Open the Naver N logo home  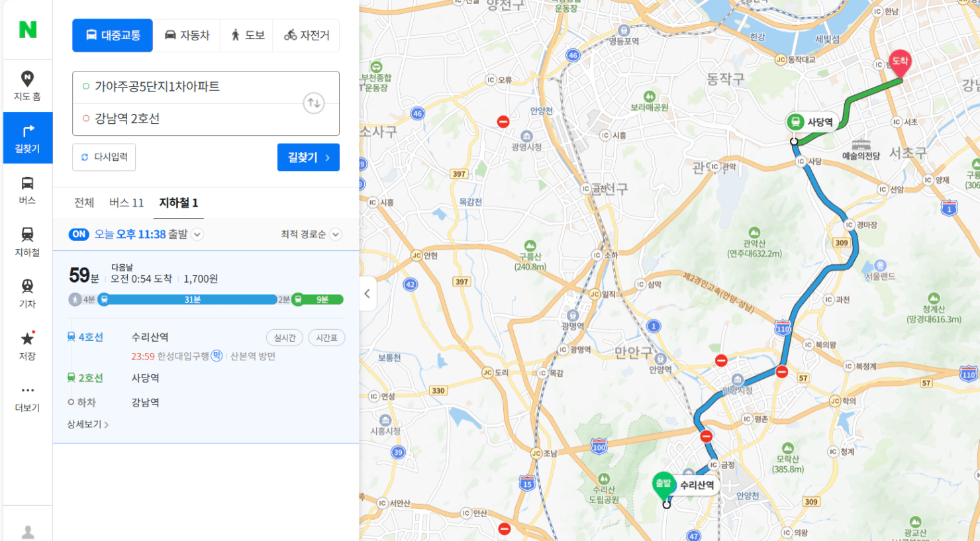[x=28, y=30]
